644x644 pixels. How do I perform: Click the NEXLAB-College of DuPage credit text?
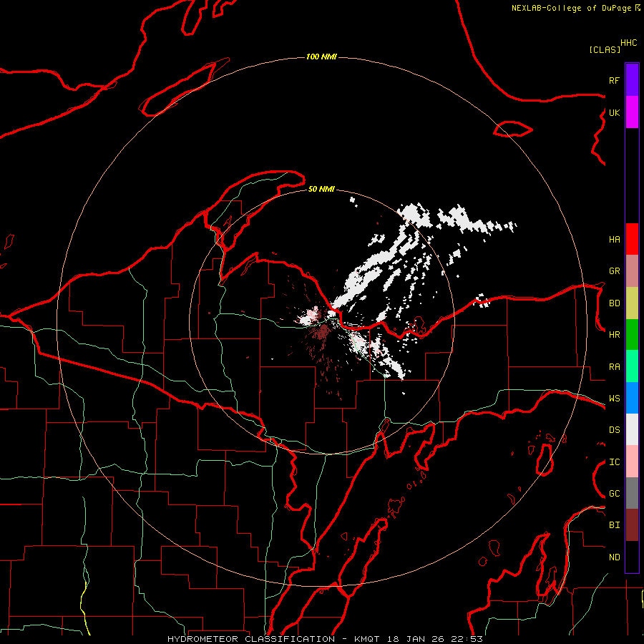pyautogui.click(x=571, y=8)
